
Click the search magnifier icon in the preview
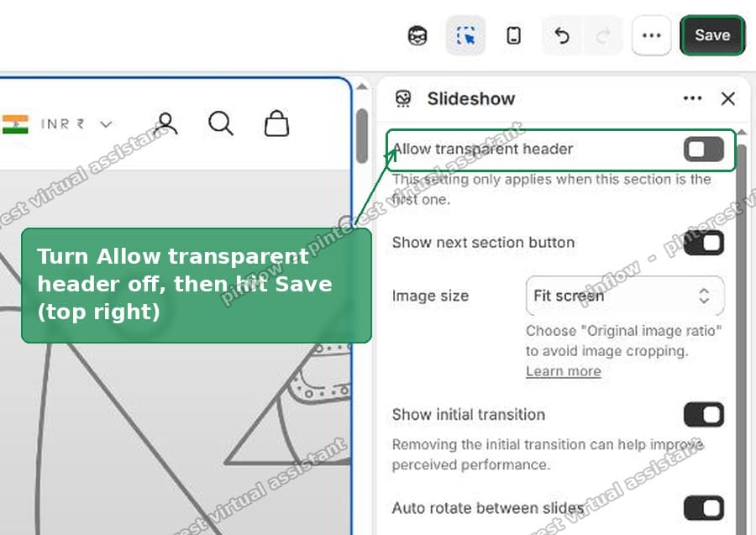pos(221,123)
